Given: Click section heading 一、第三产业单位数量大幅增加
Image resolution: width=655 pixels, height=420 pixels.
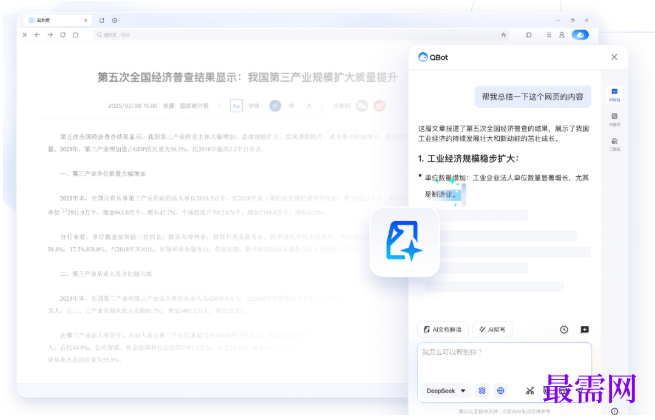Looking at the screenshot, I should coord(103,173).
